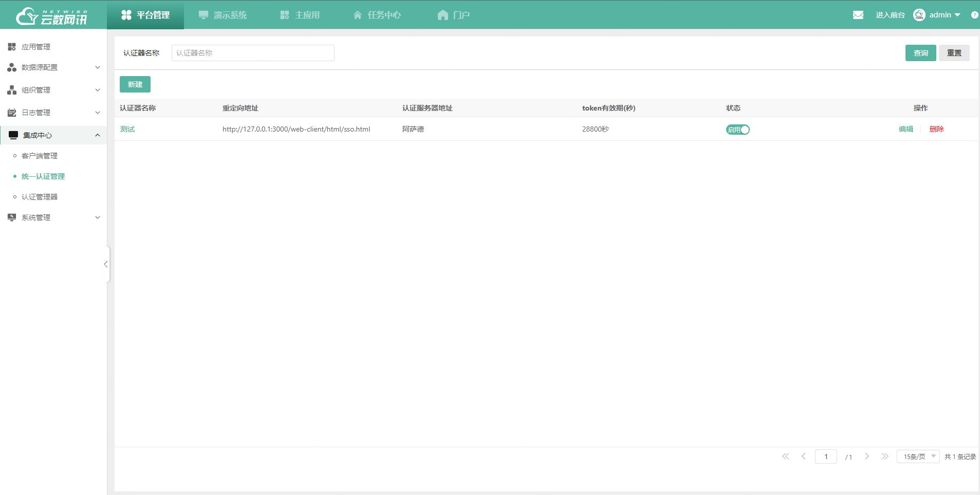Focus the 认证器名称 search input field
Image resolution: width=980 pixels, height=495 pixels.
253,53
